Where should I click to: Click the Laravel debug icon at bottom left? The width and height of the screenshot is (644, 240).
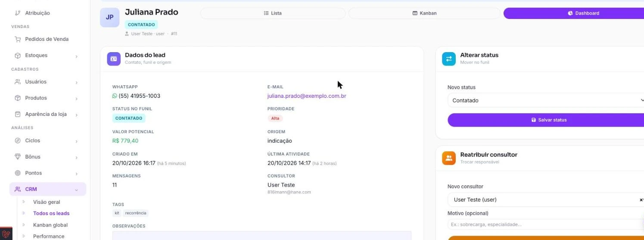[6, 234]
